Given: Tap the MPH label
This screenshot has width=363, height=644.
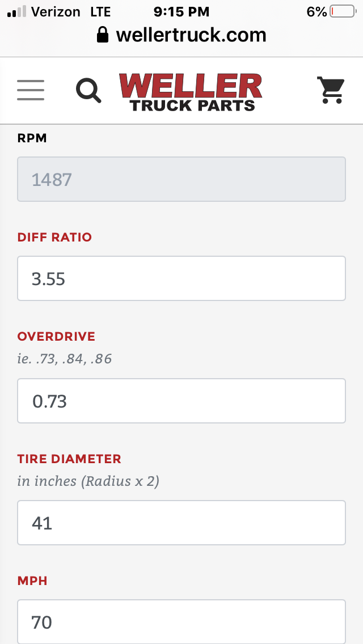Looking at the screenshot, I should coord(32,581).
